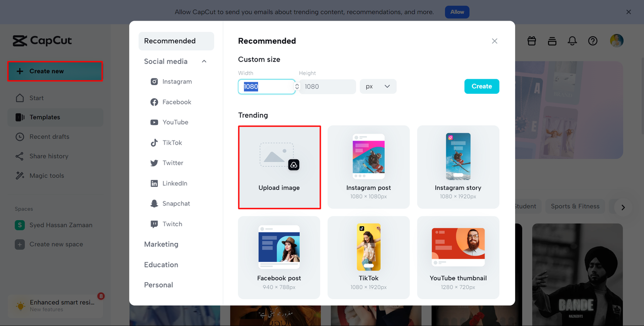Click the Create button
This screenshot has width=644, height=326.
coord(481,87)
